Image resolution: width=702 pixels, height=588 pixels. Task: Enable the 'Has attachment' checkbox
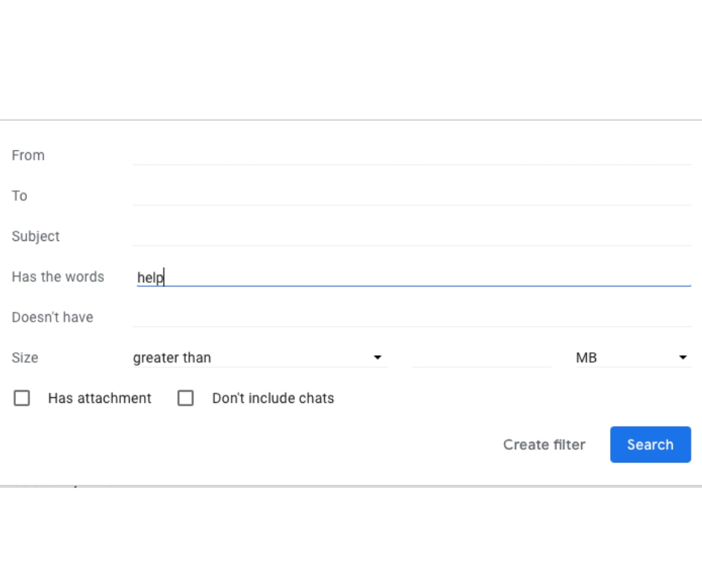tap(22, 398)
